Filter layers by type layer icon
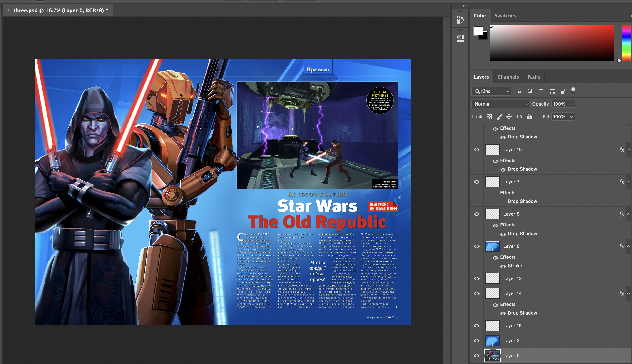 (541, 91)
